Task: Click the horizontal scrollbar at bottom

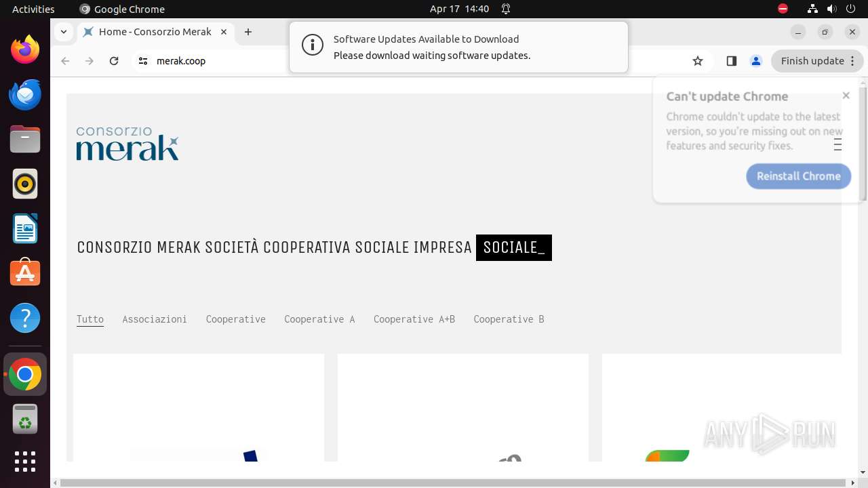Action: pos(453,483)
